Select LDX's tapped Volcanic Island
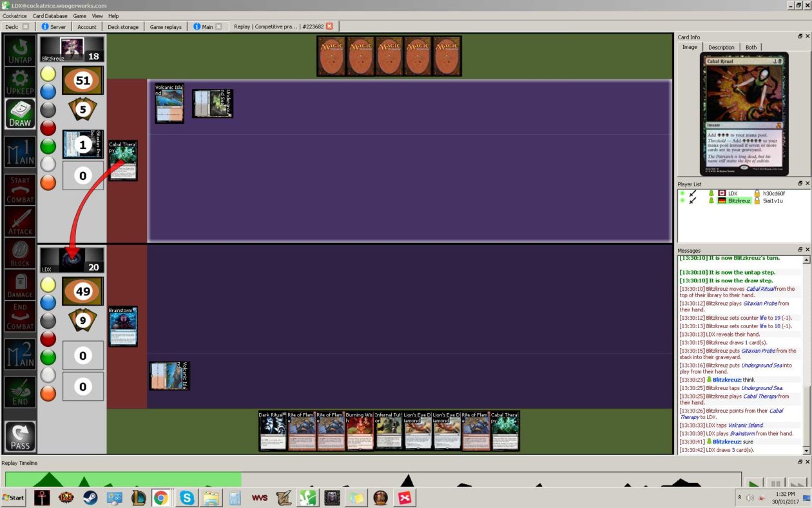 [x=170, y=376]
